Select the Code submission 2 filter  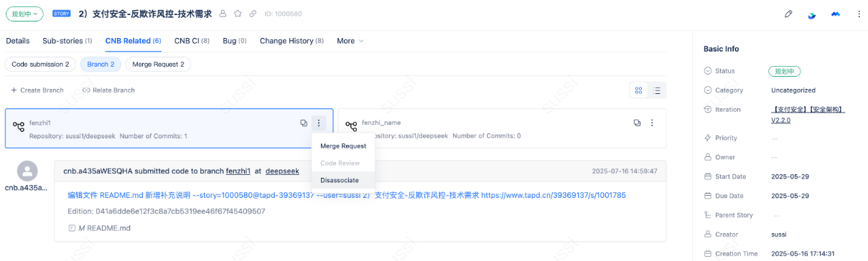[x=40, y=65]
